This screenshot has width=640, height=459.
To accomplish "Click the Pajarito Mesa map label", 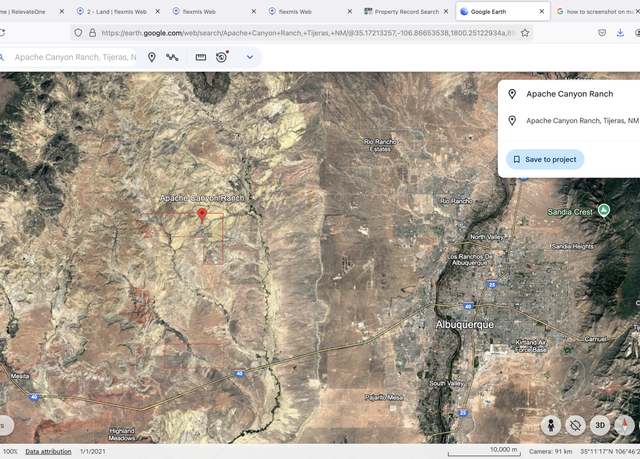I will (384, 397).
